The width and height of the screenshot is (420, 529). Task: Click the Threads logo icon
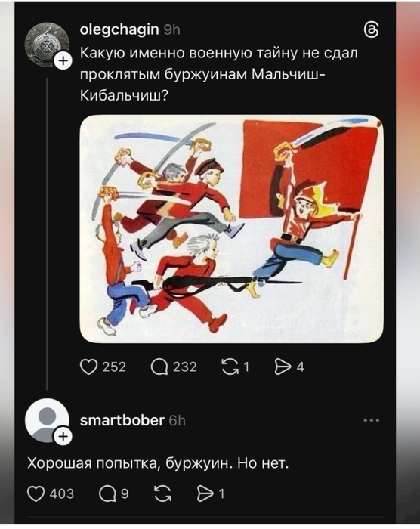point(371,31)
